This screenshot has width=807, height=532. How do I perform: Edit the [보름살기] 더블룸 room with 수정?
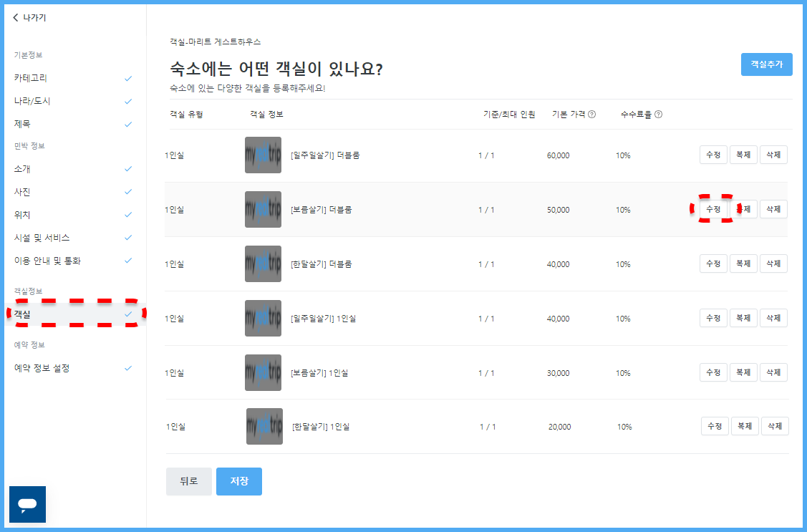coord(713,209)
